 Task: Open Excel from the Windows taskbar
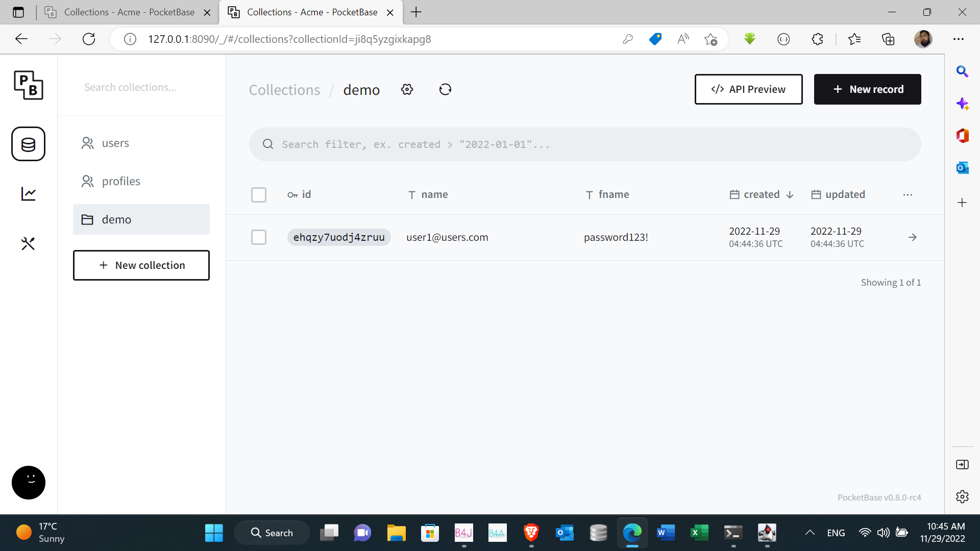[699, 533]
